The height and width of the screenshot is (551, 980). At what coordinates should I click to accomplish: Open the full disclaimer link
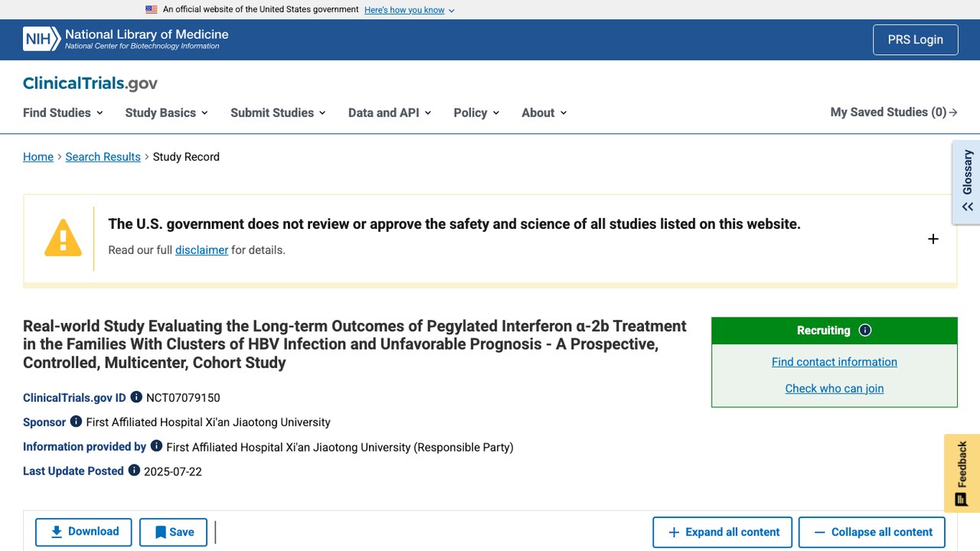pyautogui.click(x=201, y=250)
